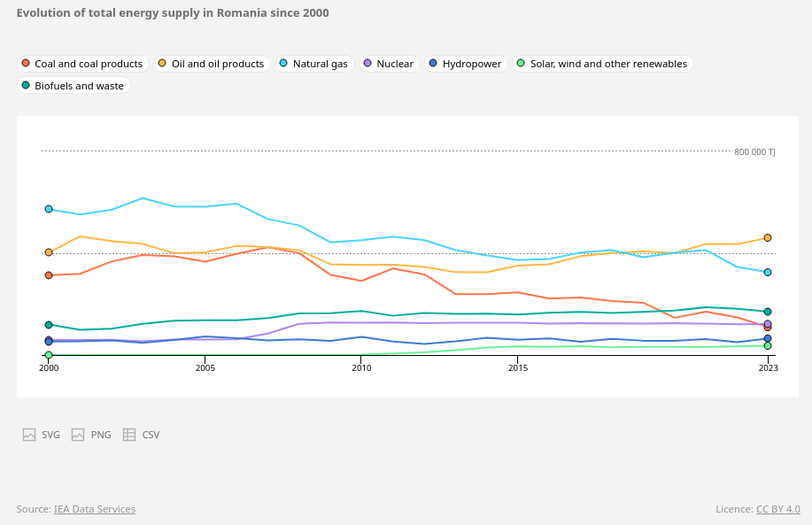The image size is (812, 525).
Task: Click the CSV table download icon
Action: pyautogui.click(x=129, y=435)
